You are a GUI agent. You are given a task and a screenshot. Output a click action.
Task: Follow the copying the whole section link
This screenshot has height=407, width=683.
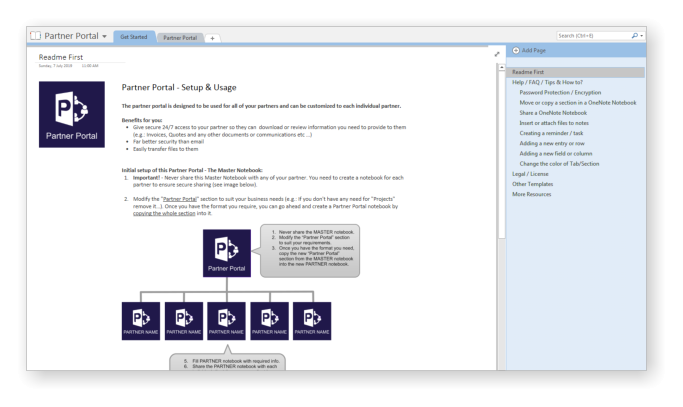click(x=164, y=214)
